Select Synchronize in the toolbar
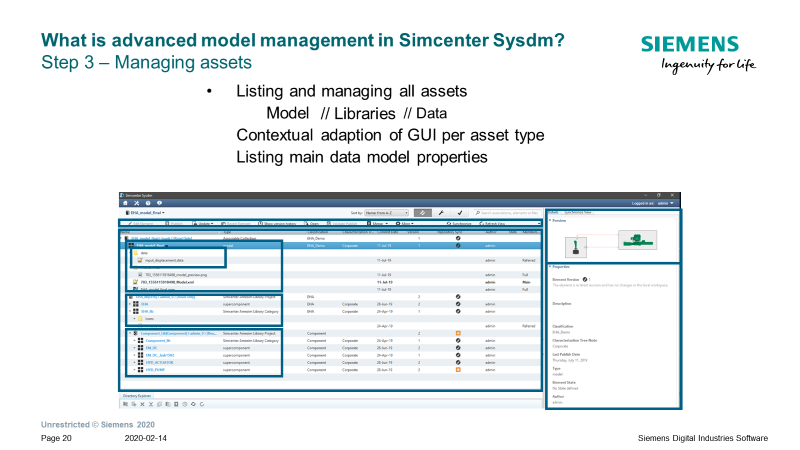 (x=459, y=223)
